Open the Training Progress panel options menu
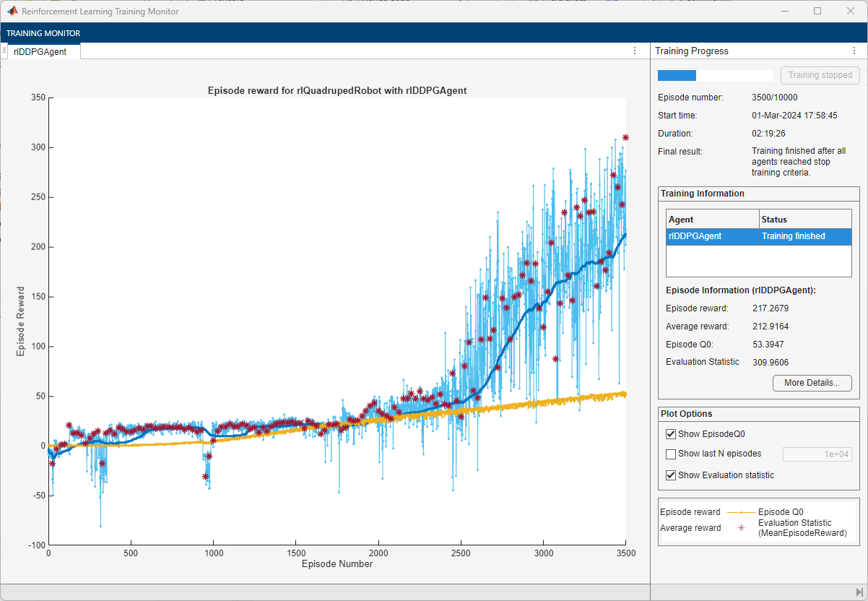This screenshot has width=868, height=601. click(854, 51)
